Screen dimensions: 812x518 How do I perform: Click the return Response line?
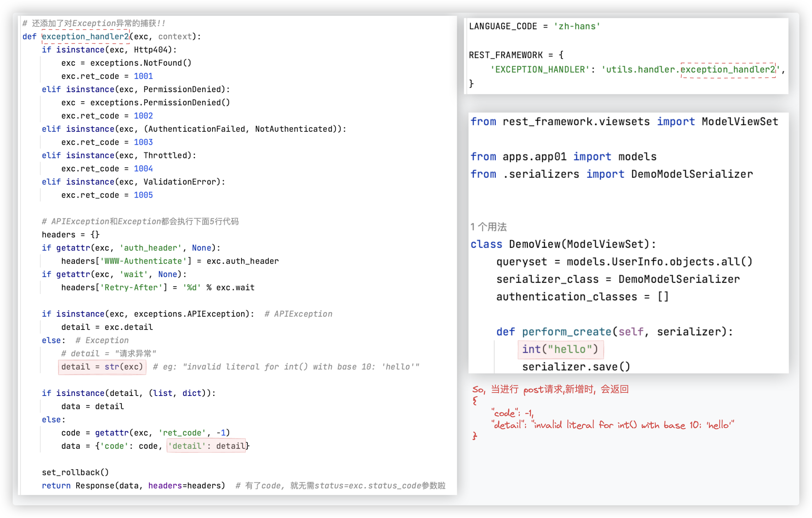(133, 486)
